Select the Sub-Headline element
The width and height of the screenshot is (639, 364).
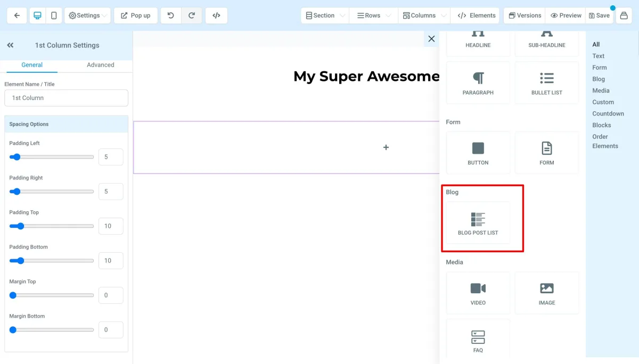click(x=547, y=43)
